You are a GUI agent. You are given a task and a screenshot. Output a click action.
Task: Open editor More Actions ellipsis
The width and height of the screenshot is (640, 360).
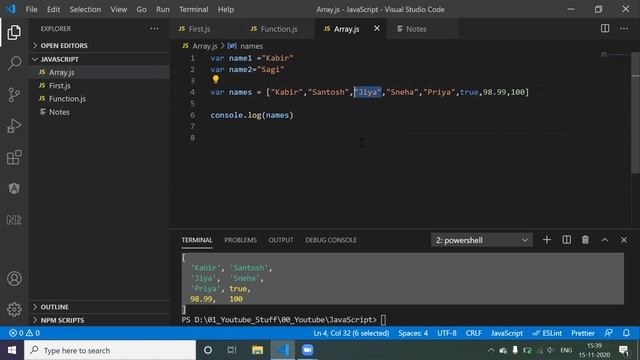pyautogui.click(x=624, y=28)
